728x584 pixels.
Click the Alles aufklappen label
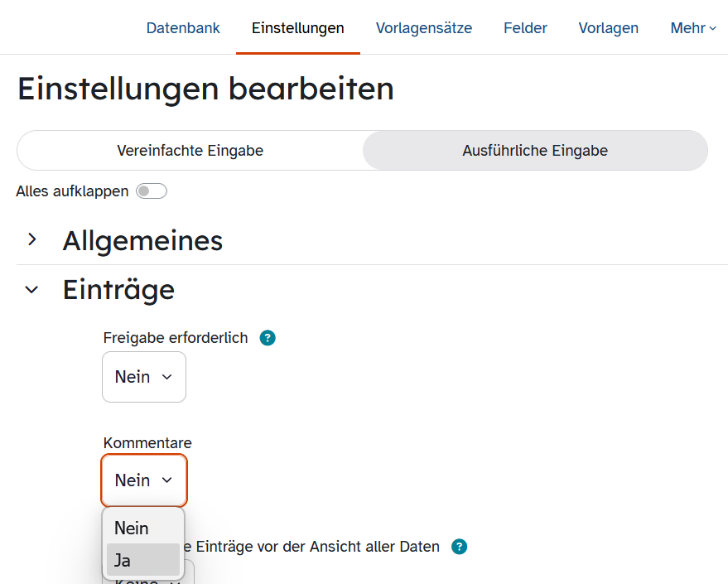click(72, 191)
